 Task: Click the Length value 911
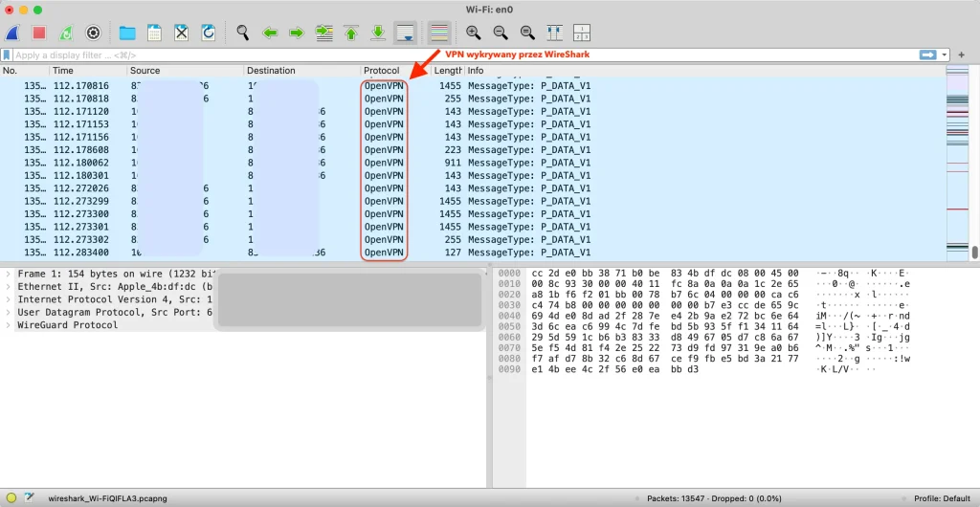(454, 163)
